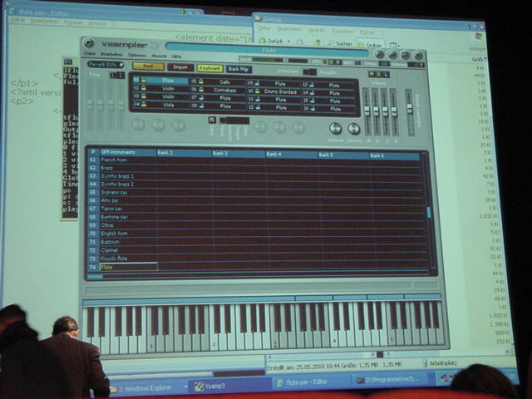The width and height of the screenshot is (532, 399).
Task: Click volume fader A
Action: tap(367, 111)
